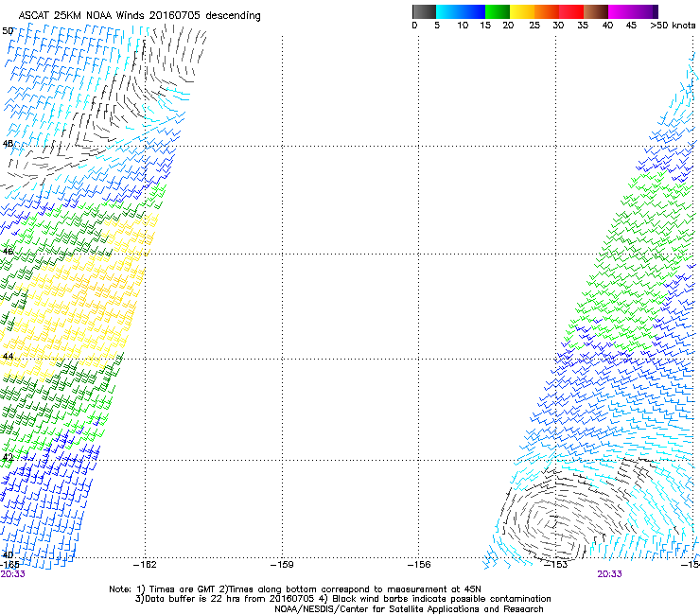Click the gray 0-5 knots legend segment
Viewport: 700px width, 615px height.
pos(424,11)
